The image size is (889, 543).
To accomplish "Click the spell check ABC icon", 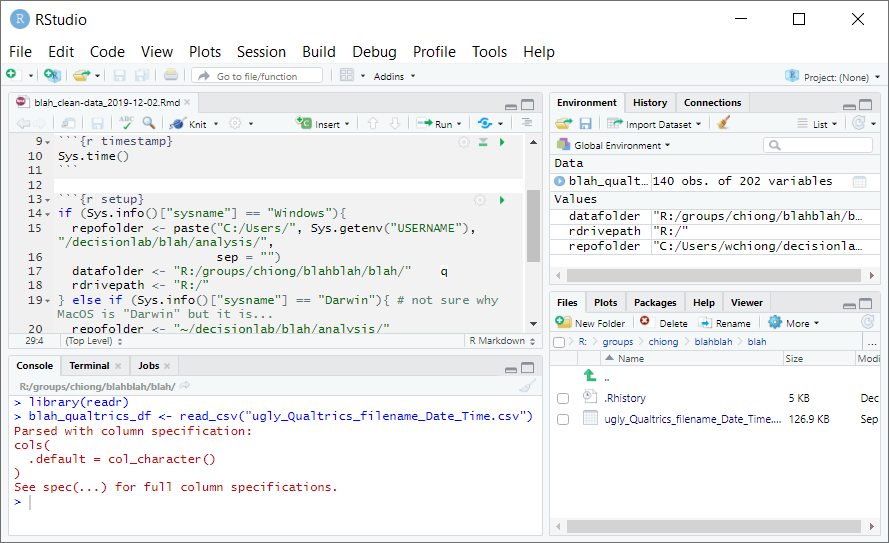I will coord(126,123).
